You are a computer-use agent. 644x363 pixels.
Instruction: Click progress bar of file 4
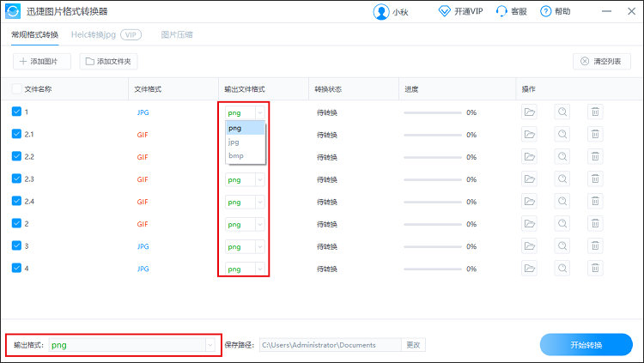(433, 269)
